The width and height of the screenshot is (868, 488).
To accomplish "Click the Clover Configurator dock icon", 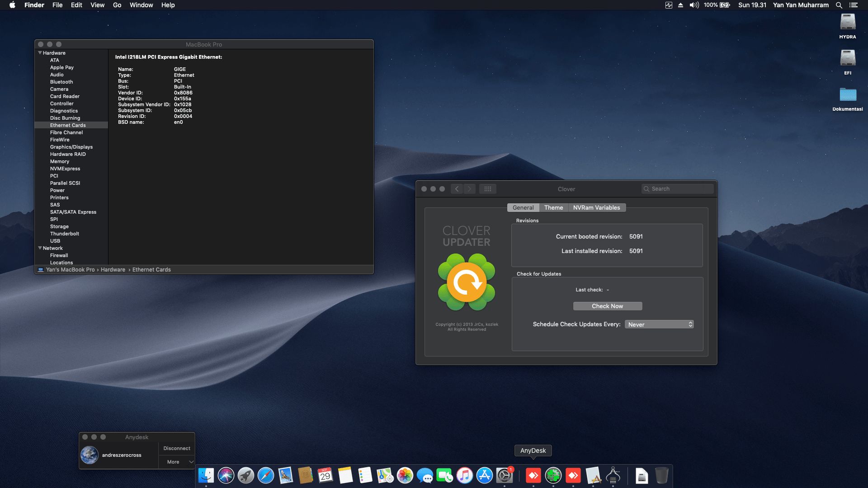I will point(553,475).
